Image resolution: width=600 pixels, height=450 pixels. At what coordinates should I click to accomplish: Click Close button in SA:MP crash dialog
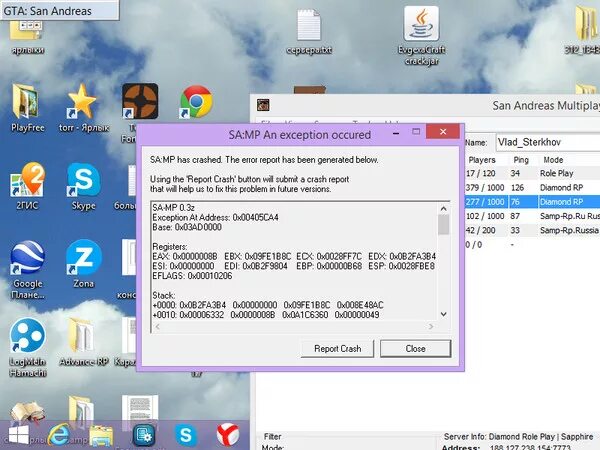click(x=416, y=349)
